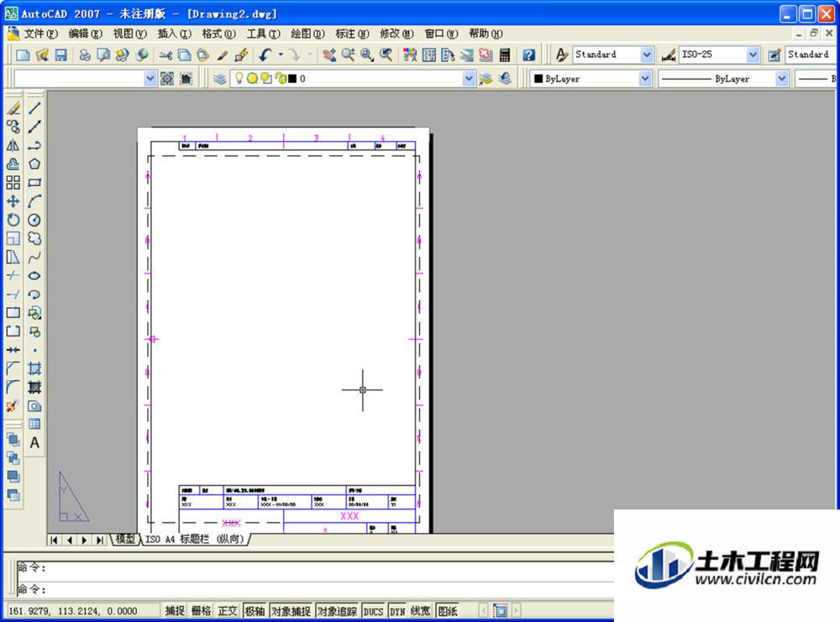Choose the Fillet tool
Viewport: 840px width, 622px height.
coord(13,388)
